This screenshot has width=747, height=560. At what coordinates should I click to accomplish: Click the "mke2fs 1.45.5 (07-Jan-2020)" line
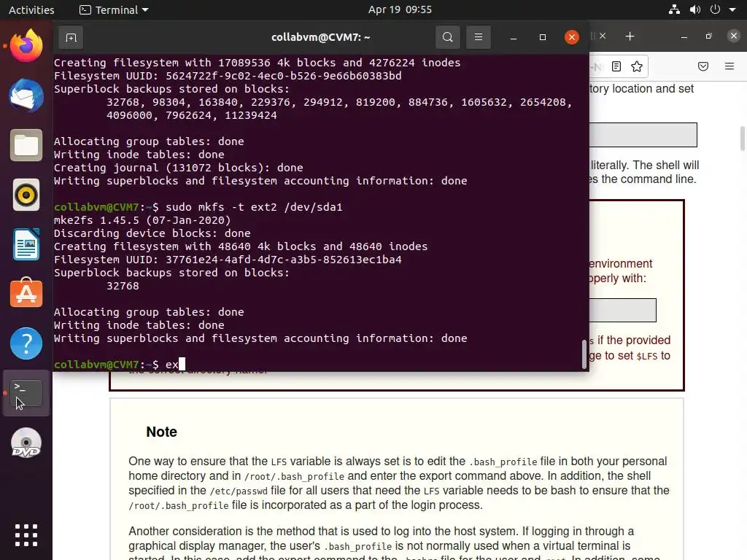pyautogui.click(x=142, y=220)
